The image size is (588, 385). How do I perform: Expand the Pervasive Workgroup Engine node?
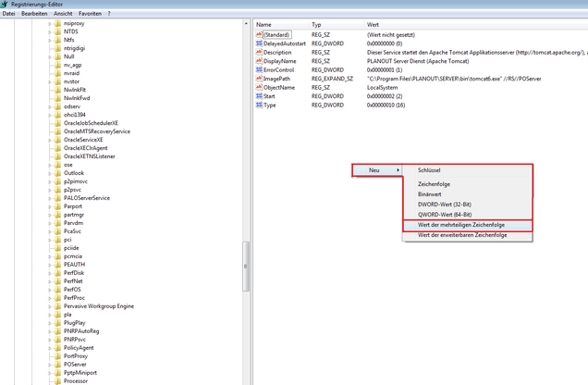tap(50, 306)
